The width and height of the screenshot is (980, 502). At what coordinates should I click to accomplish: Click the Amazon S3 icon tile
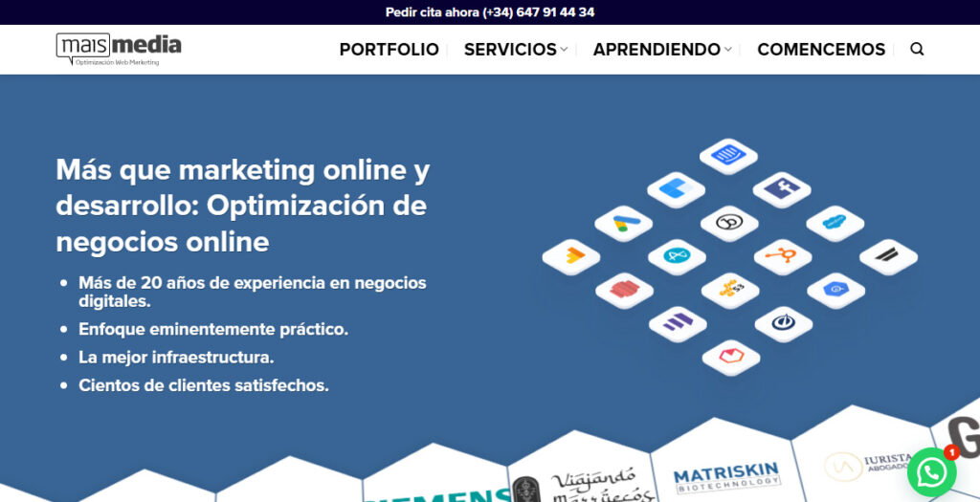pyautogui.click(x=730, y=291)
